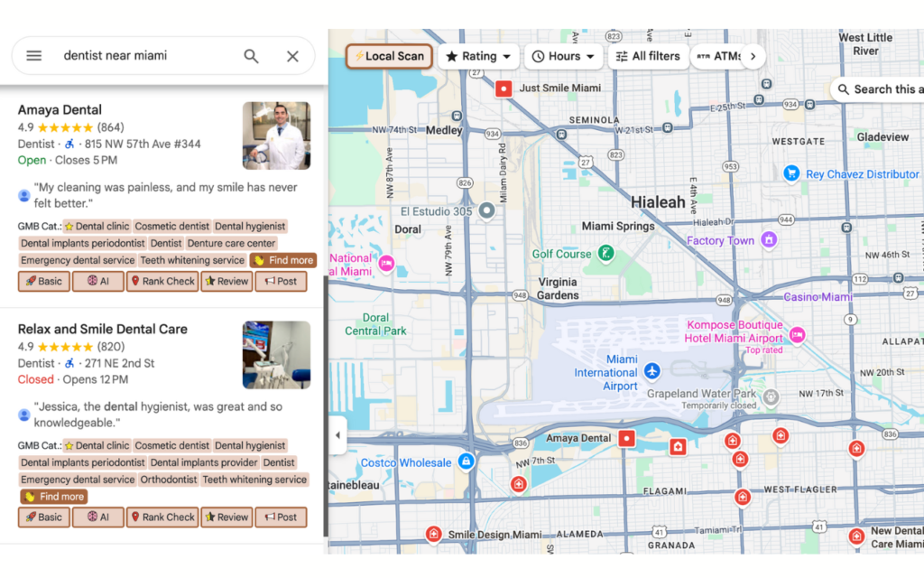The height and width of the screenshot is (578, 924).
Task: Open the Rating filter dropdown
Action: (x=477, y=56)
